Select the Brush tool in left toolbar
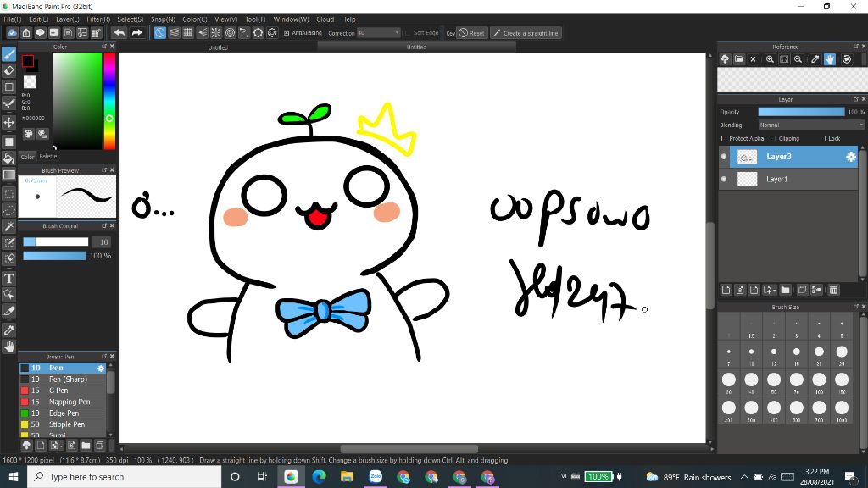Image resolution: width=868 pixels, height=488 pixels. tap(8, 54)
